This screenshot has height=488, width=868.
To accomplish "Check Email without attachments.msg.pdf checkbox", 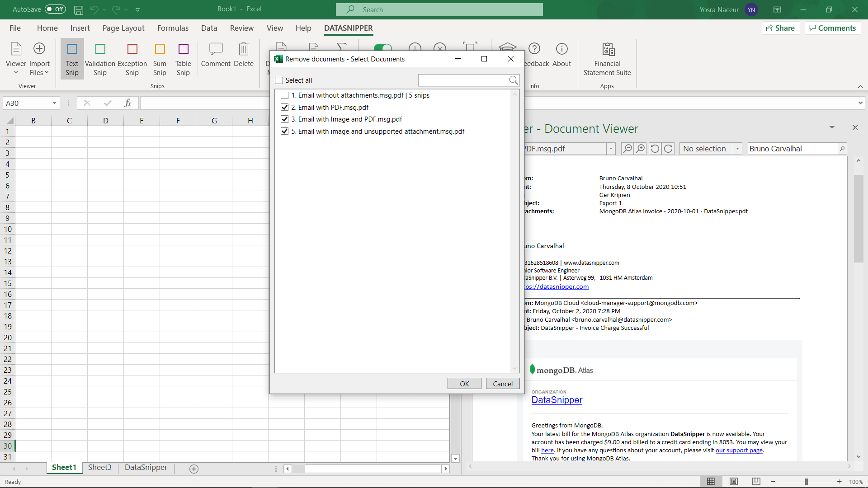I will click(x=284, y=95).
